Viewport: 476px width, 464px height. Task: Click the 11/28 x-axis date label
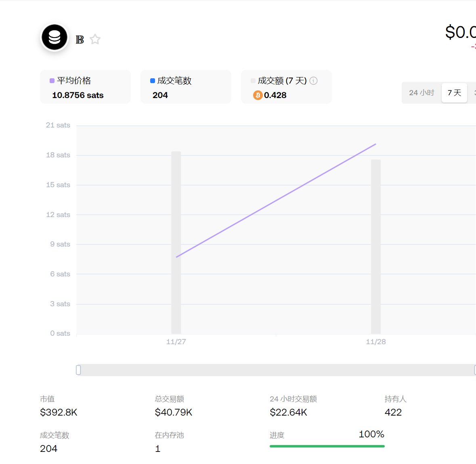coord(376,342)
